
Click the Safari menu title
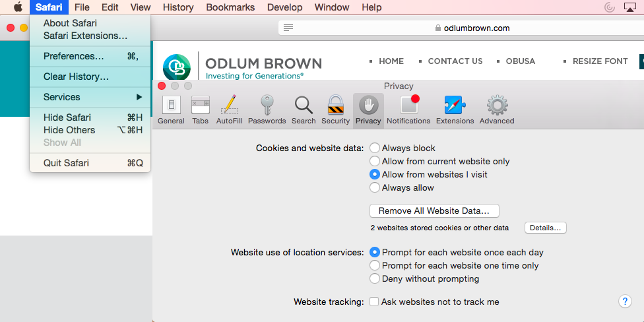point(49,7)
